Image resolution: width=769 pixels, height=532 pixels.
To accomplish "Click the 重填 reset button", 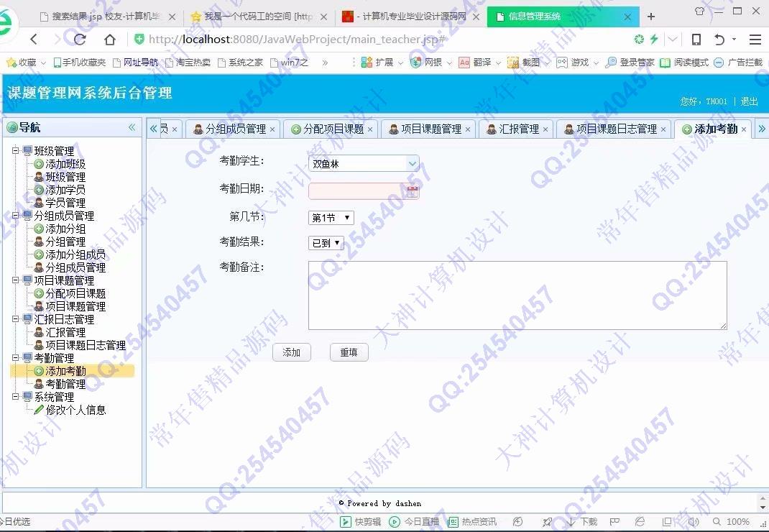I will tap(349, 352).
